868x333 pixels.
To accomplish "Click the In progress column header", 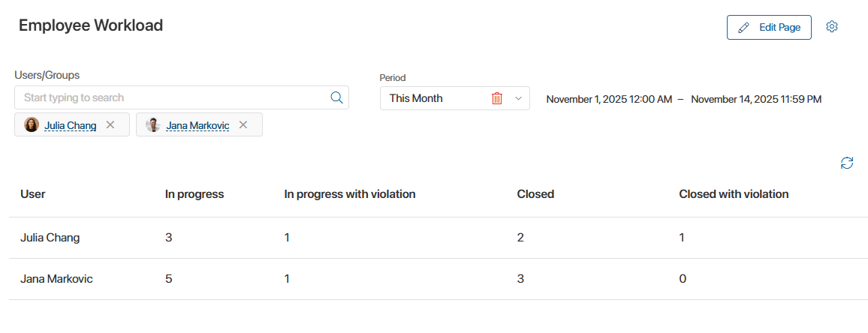I will [194, 194].
